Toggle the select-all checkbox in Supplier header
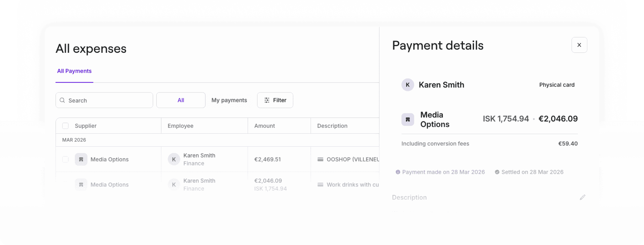644x245 pixels. coord(65,126)
